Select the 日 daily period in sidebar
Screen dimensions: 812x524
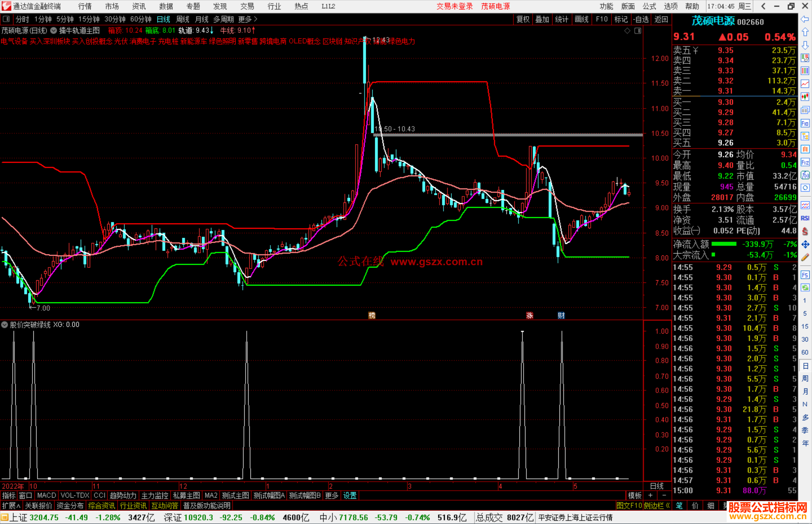[x=805, y=365]
